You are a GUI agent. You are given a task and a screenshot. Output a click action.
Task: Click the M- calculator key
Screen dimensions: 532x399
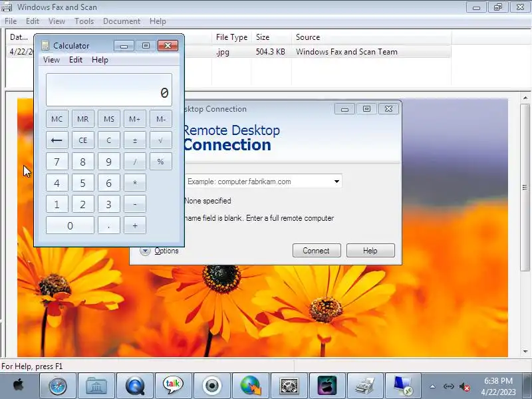[x=161, y=119]
